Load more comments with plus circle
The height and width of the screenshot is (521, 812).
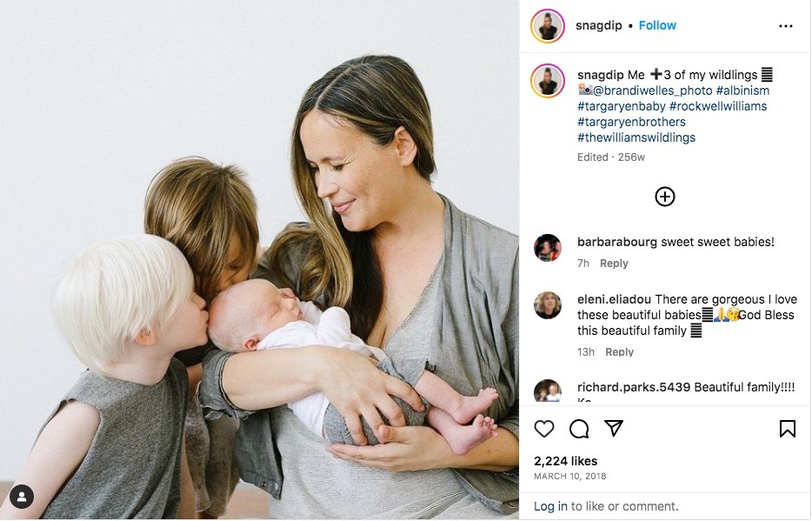click(x=665, y=197)
